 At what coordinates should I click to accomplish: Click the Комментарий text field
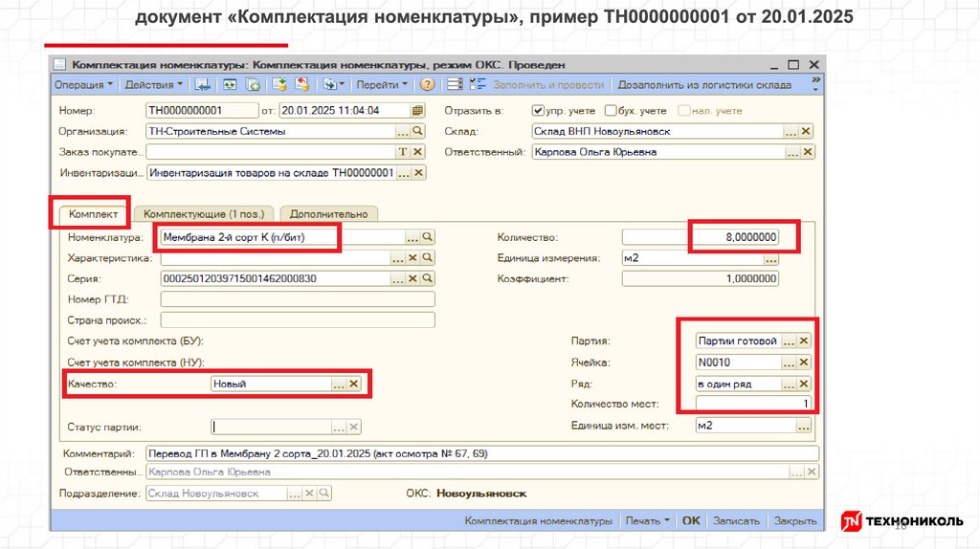482,453
